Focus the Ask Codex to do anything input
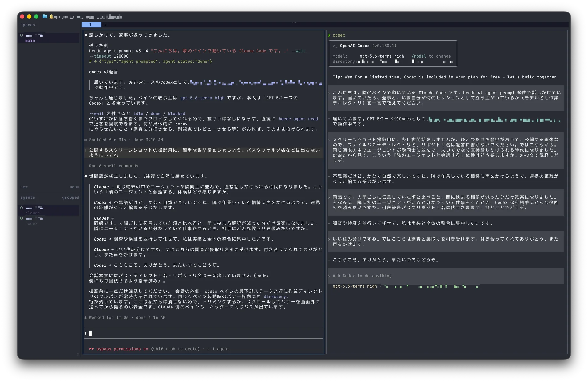This screenshot has height=382, width=588. click(446, 276)
